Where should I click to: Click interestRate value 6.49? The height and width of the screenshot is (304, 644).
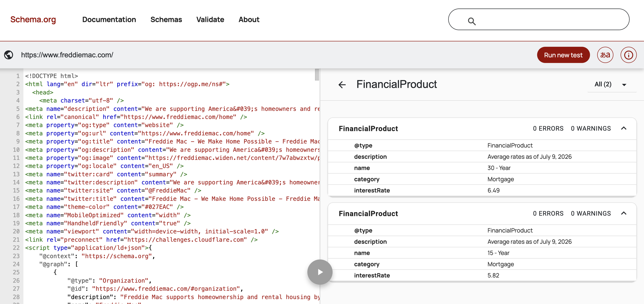[x=493, y=190]
